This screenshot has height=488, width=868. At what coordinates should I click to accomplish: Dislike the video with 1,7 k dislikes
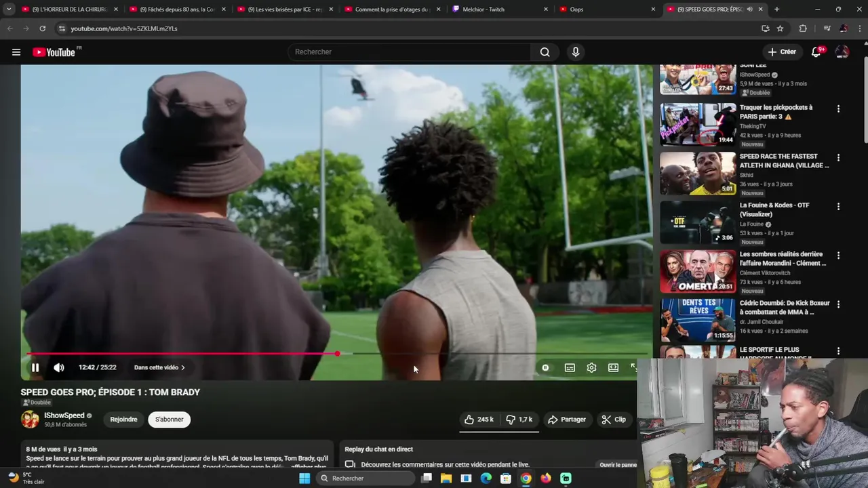tap(520, 420)
